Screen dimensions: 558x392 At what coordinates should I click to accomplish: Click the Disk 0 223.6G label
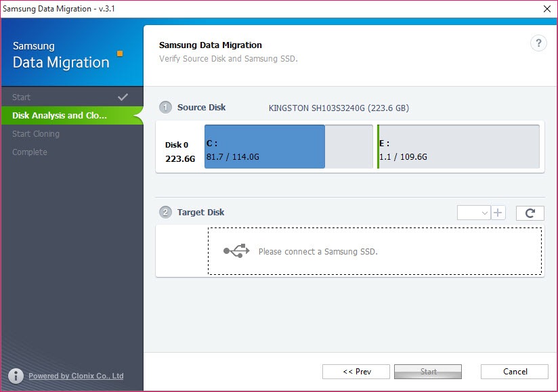pos(180,152)
